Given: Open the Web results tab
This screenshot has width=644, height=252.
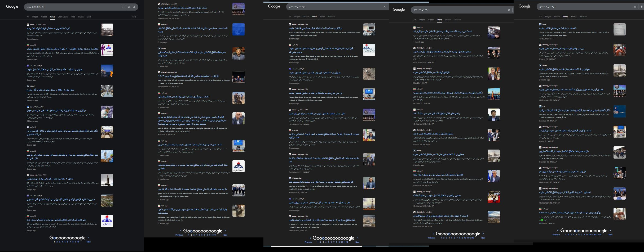Looking at the screenshot, I should (x=73, y=17).
